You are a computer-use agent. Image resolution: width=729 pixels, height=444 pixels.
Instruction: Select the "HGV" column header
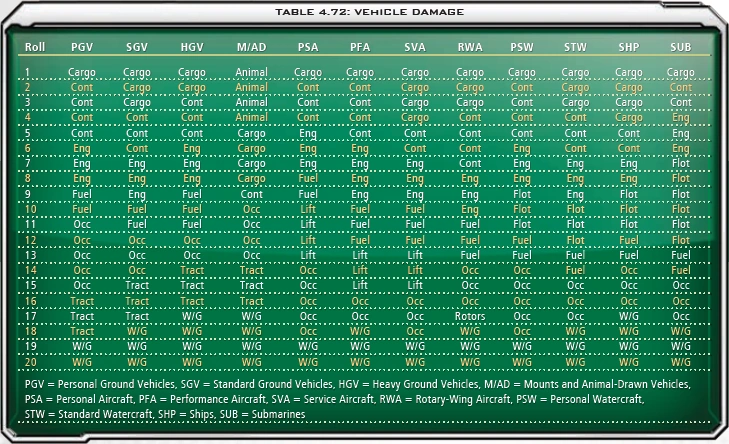pos(192,47)
